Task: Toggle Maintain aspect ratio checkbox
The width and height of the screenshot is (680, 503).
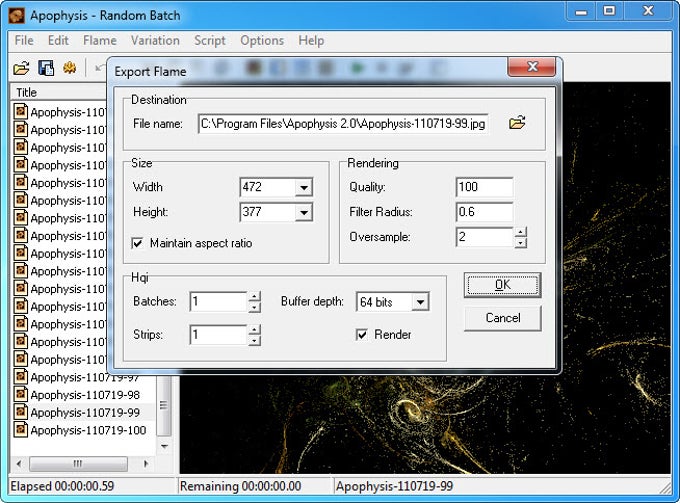Action: coord(137,243)
